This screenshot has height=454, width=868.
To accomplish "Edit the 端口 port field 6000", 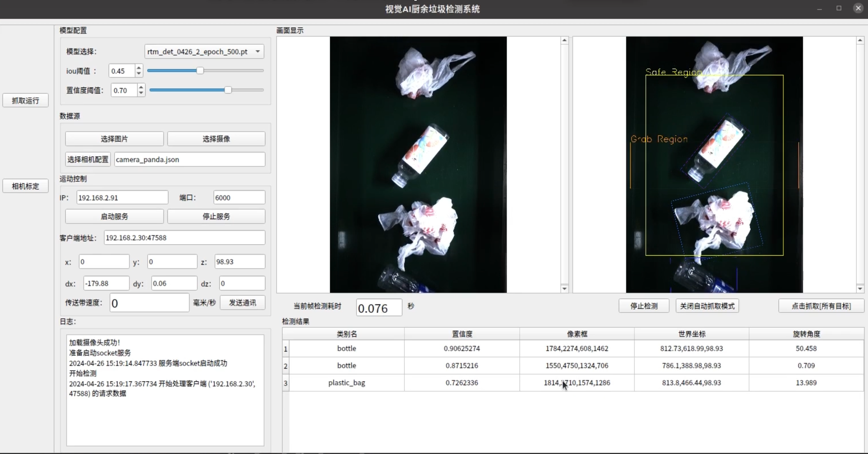I will tap(239, 198).
